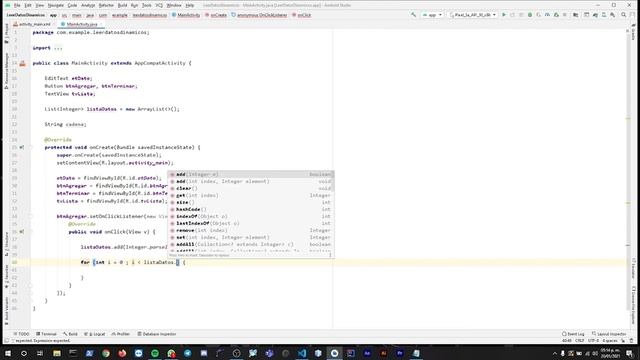Open the Logcat tool window
The width and height of the screenshot is (640, 360).
[95, 334]
